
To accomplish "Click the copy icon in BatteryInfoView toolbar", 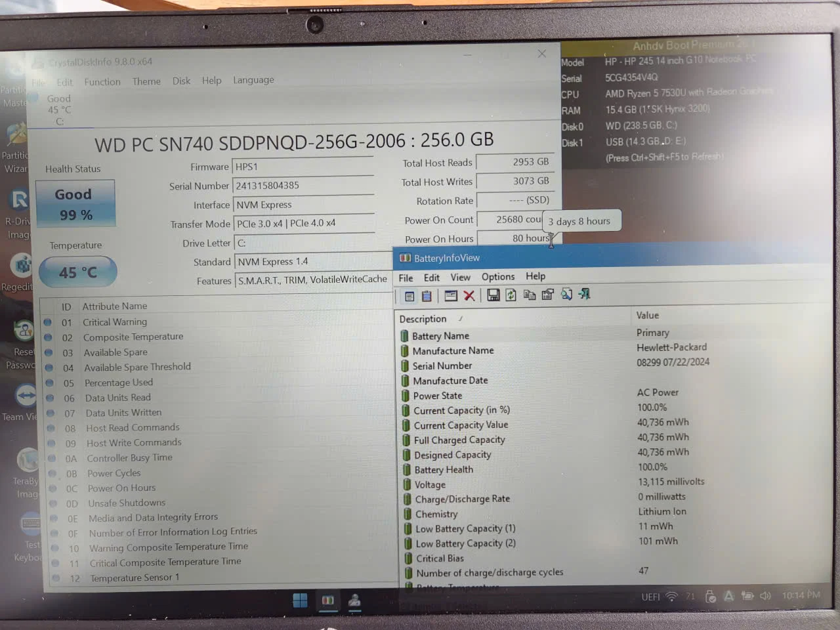I will pyautogui.click(x=530, y=295).
